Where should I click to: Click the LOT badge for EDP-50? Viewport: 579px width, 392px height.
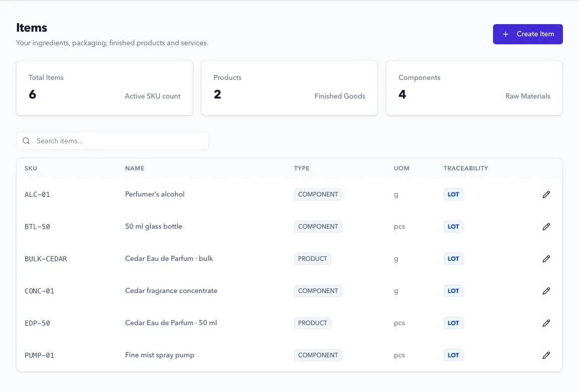click(453, 323)
